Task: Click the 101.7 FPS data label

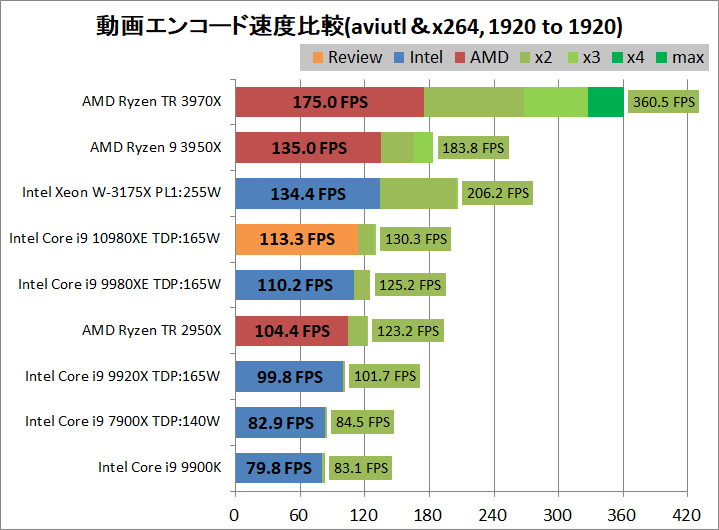Action: (x=385, y=376)
